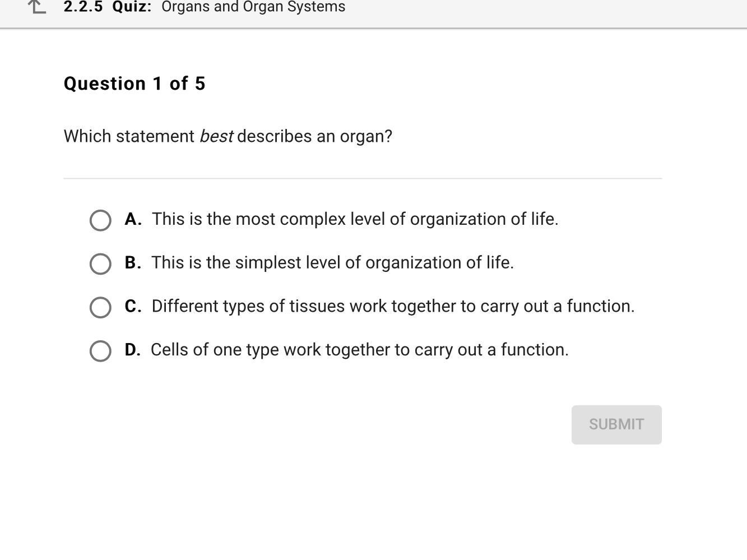Choose the radio button for option C
The width and height of the screenshot is (747, 560).
[x=100, y=307]
